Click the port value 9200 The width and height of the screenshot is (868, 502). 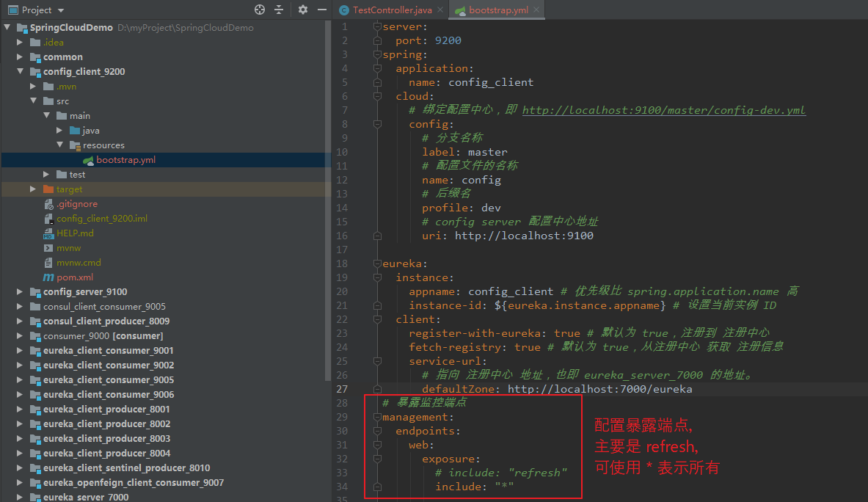pyautogui.click(x=448, y=40)
